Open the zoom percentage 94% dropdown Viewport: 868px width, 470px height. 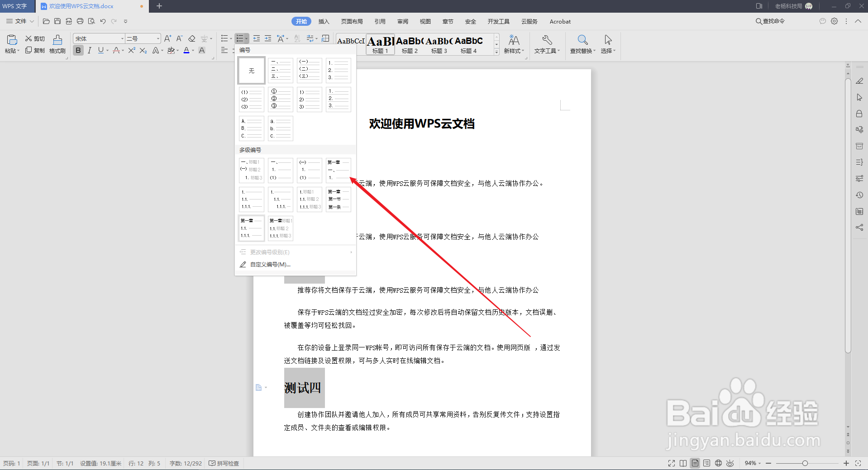click(753, 463)
